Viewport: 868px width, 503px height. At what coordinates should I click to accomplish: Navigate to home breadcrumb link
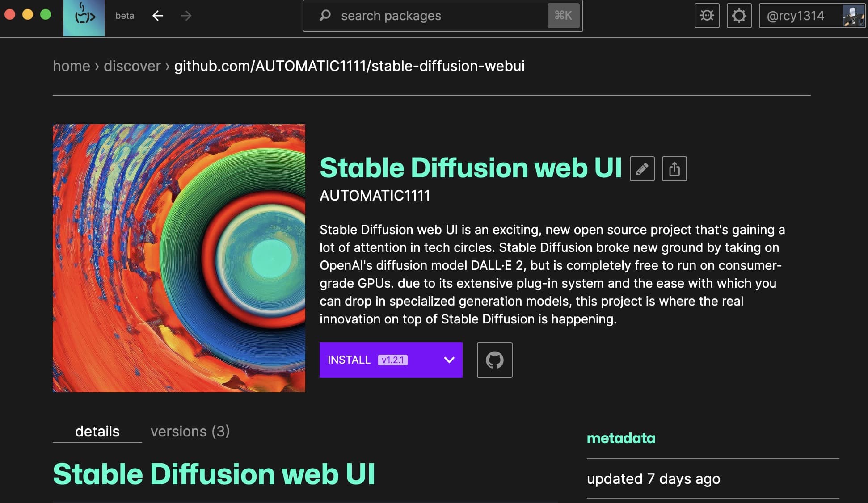coord(72,66)
